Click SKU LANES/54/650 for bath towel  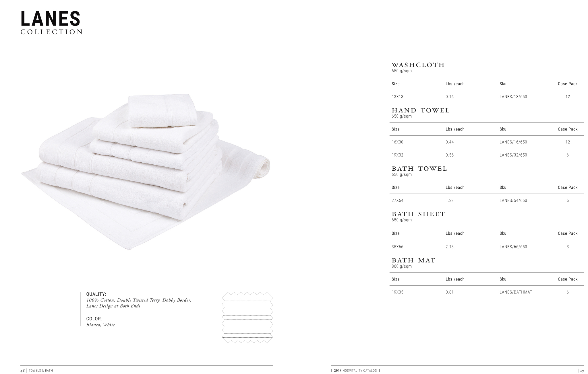tap(513, 200)
